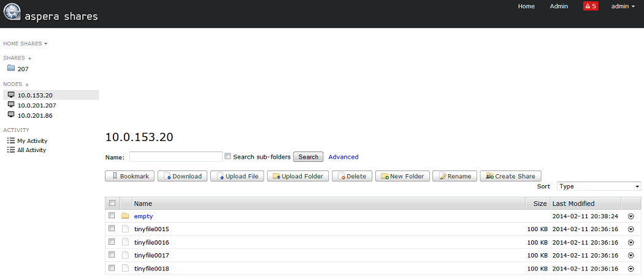Click the My Activity list icon
Screen dimensions: 644x279
(10, 140)
